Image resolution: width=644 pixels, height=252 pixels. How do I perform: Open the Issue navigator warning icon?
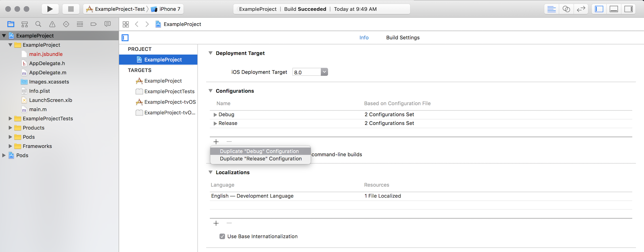tap(52, 24)
